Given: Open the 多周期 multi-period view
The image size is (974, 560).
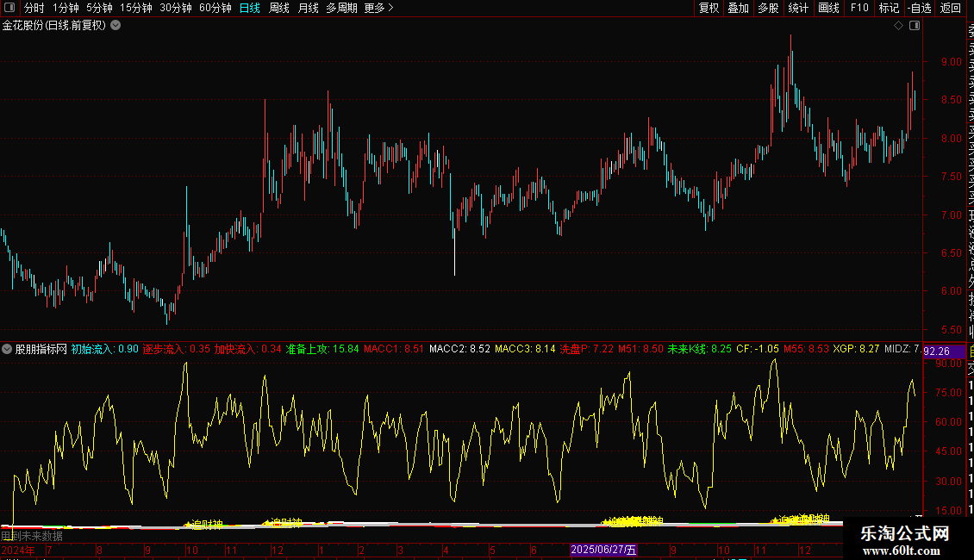Looking at the screenshot, I should tap(341, 8).
